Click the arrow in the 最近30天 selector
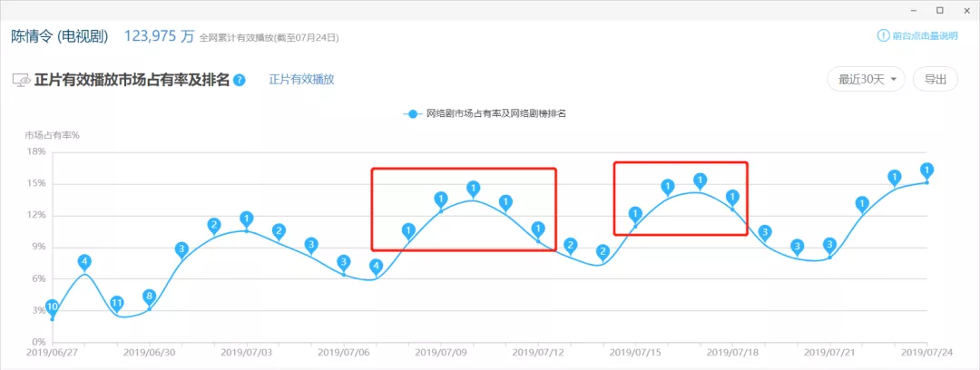980x370 pixels. click(x=894, y=80)
